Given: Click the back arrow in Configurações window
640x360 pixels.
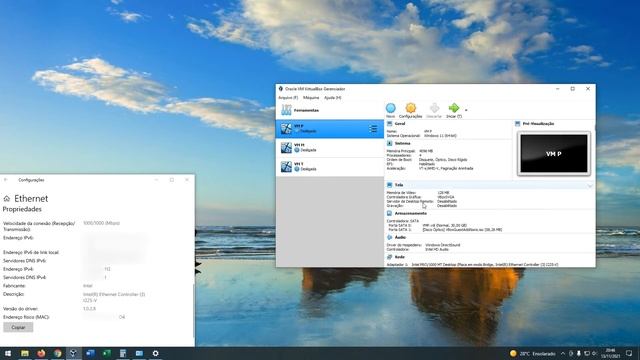Looking at the screenshot, I should [6, 180].
